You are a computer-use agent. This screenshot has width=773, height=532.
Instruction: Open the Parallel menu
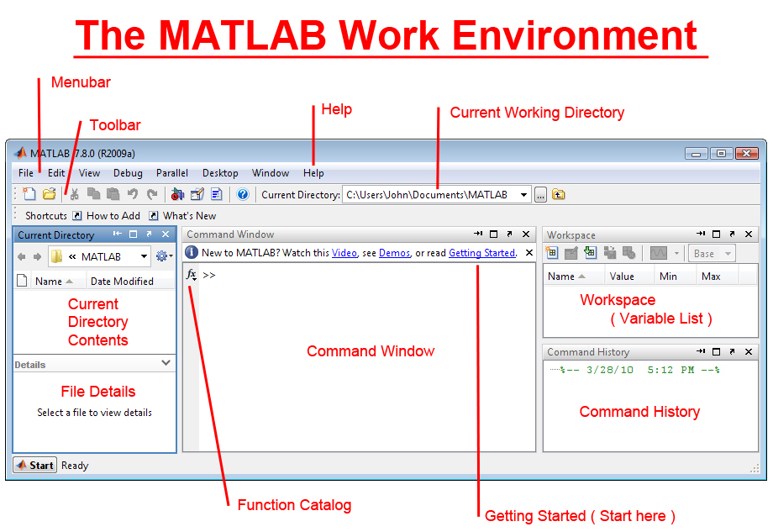click(x=172, y=173)
